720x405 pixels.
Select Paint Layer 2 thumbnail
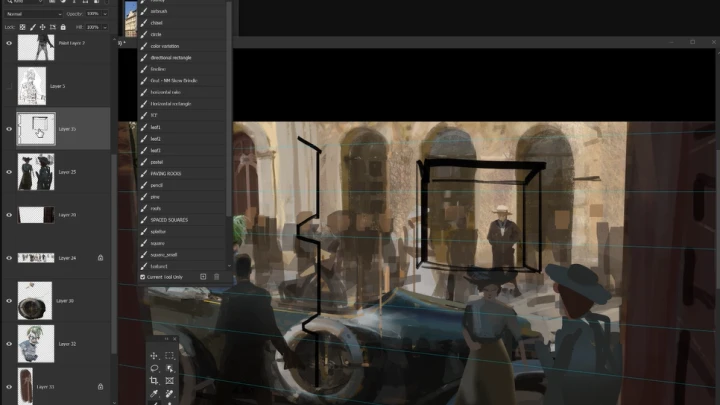[36, 47]
